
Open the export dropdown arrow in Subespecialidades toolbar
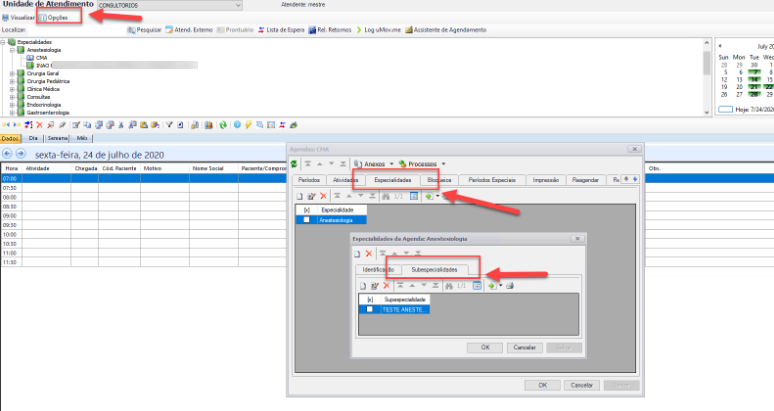[501, 286]
